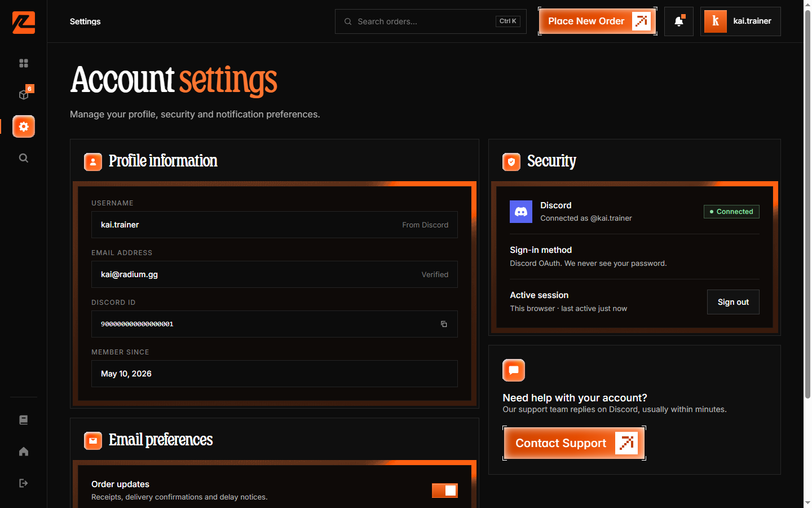Click the magnifier icon in search box

click(x=348, y=21)
